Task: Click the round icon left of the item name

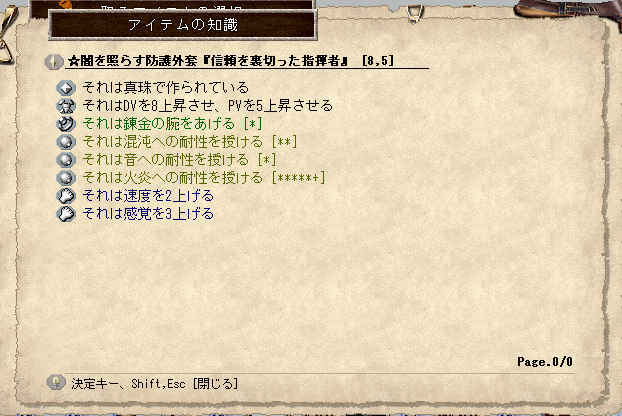Action: (54, 61)
